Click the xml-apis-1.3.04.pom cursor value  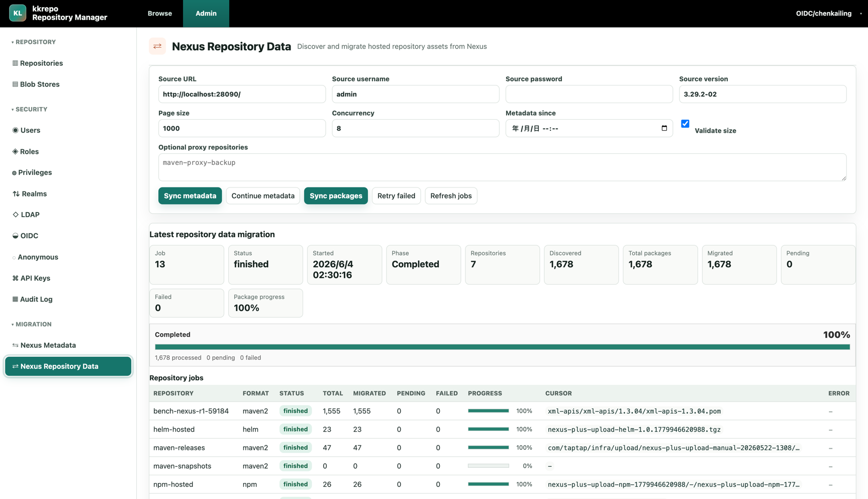634,411
